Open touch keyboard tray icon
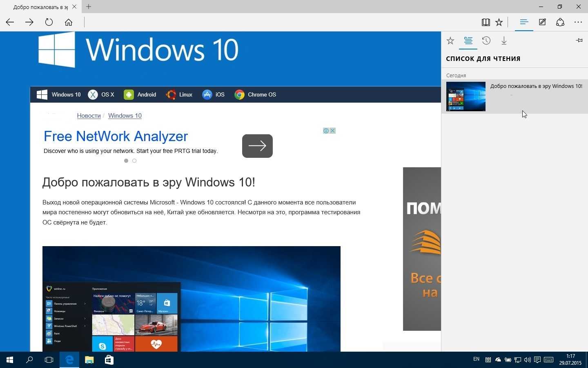This screenshot has height=368, width=588. (x=548, y=360)
